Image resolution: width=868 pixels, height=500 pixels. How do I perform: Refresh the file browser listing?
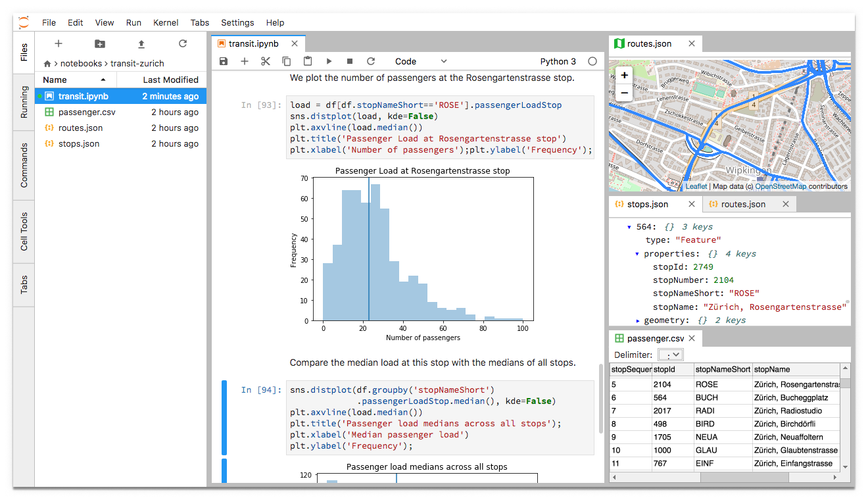coord(182,43)
